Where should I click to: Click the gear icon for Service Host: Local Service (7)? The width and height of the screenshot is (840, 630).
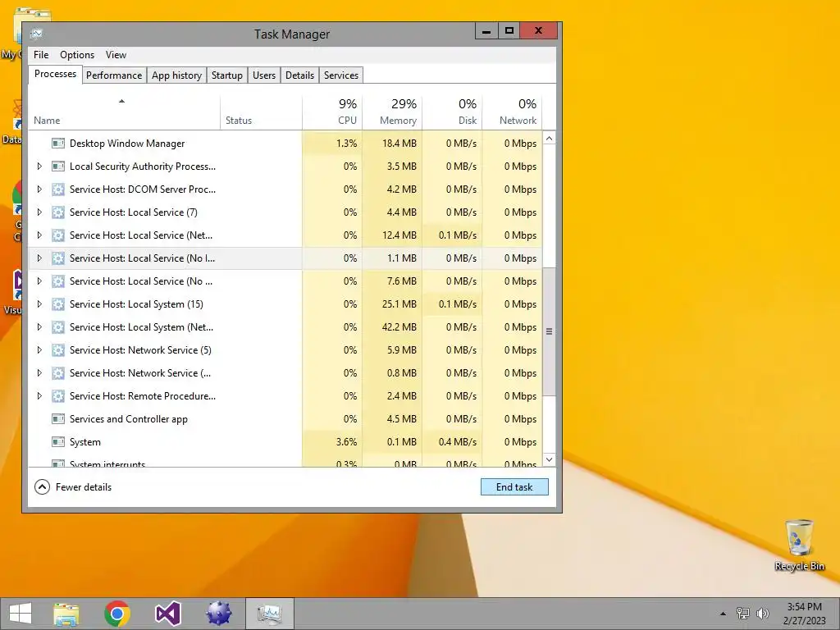(58, 212)
